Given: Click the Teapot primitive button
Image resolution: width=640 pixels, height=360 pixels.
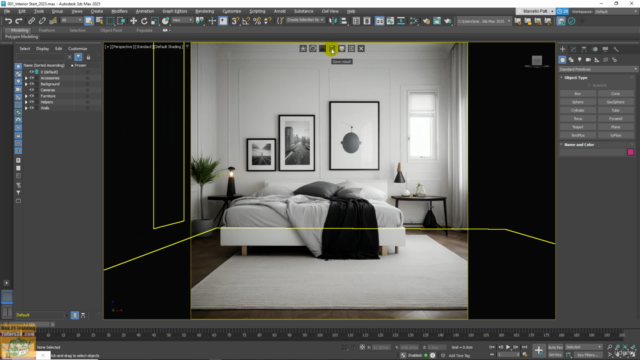Looking at the screenshot, I should click(x=578, y=127).
